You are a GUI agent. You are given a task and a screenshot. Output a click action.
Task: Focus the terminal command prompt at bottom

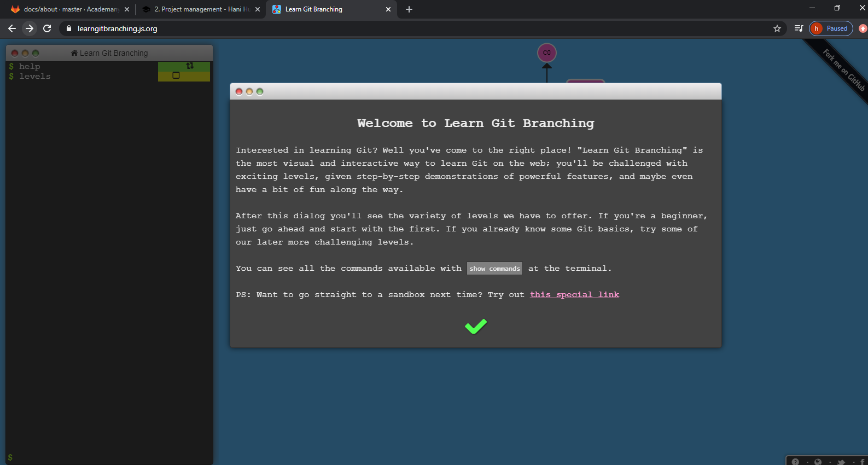point(109,457)
